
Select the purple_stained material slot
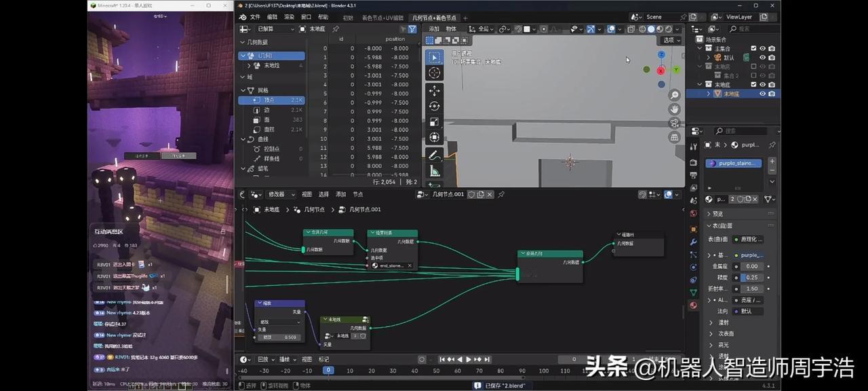coord(734,163)
